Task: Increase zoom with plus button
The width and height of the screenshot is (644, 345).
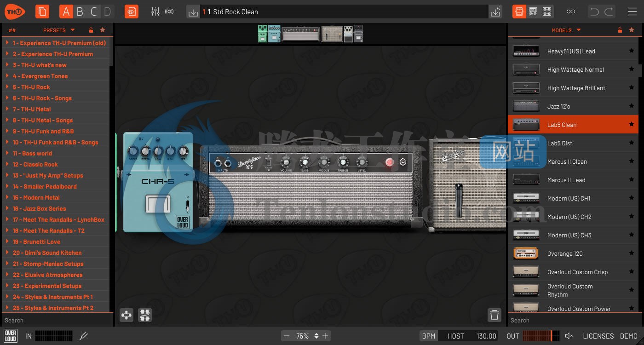Action: pyautogui.click(x=325, y=336)
